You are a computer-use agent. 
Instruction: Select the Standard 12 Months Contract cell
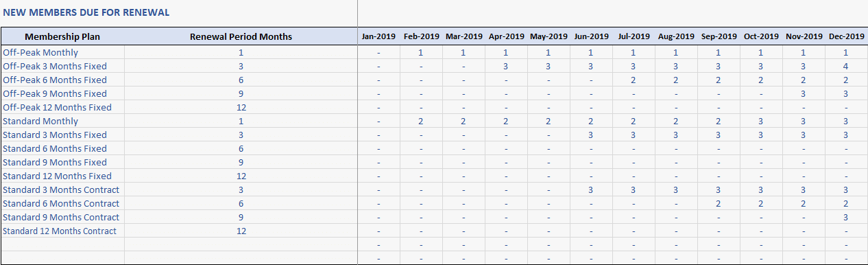(x=62, y=231)
